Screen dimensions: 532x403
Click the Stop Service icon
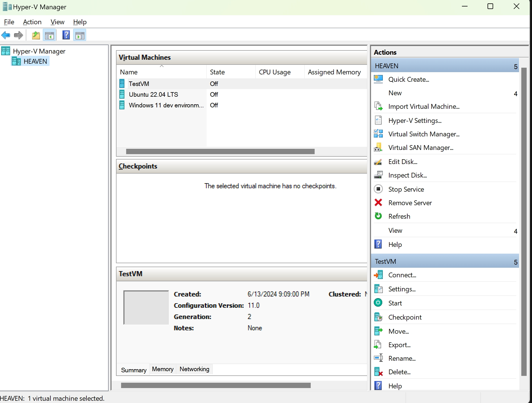click(x=378, y=189)
